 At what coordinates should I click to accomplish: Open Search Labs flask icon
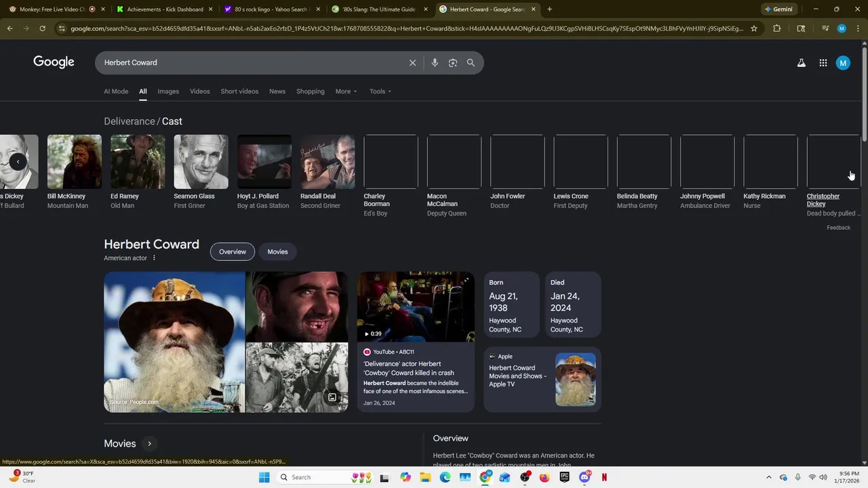[x=801, y=62]
